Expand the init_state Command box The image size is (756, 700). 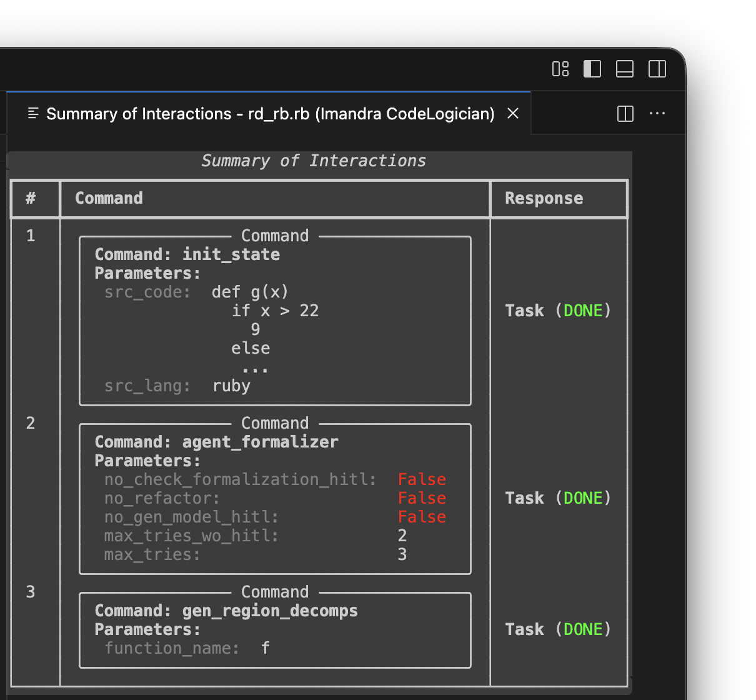click(275, 236)
